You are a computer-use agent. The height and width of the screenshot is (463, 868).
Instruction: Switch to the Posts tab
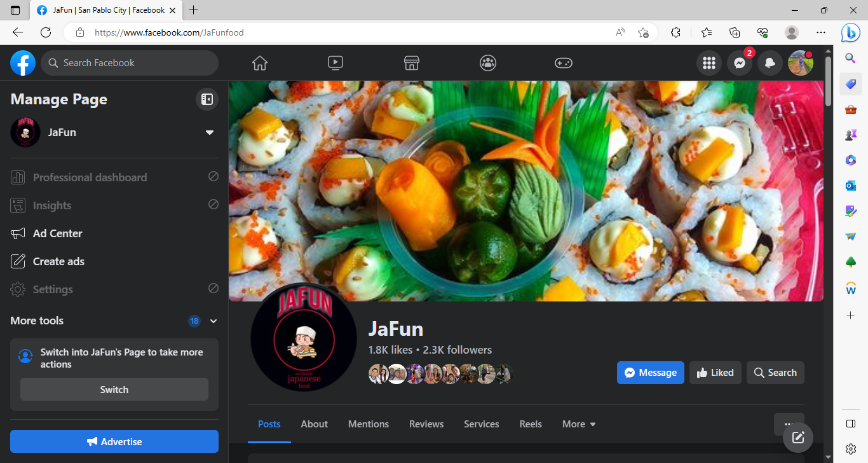coord(269,424)
